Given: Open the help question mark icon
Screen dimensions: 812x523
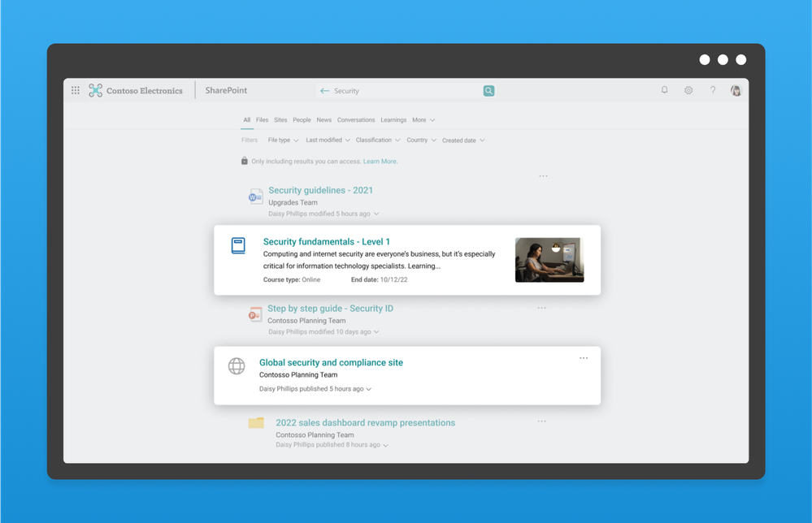Looking at the screenshot, I should (x=713, y=90).
